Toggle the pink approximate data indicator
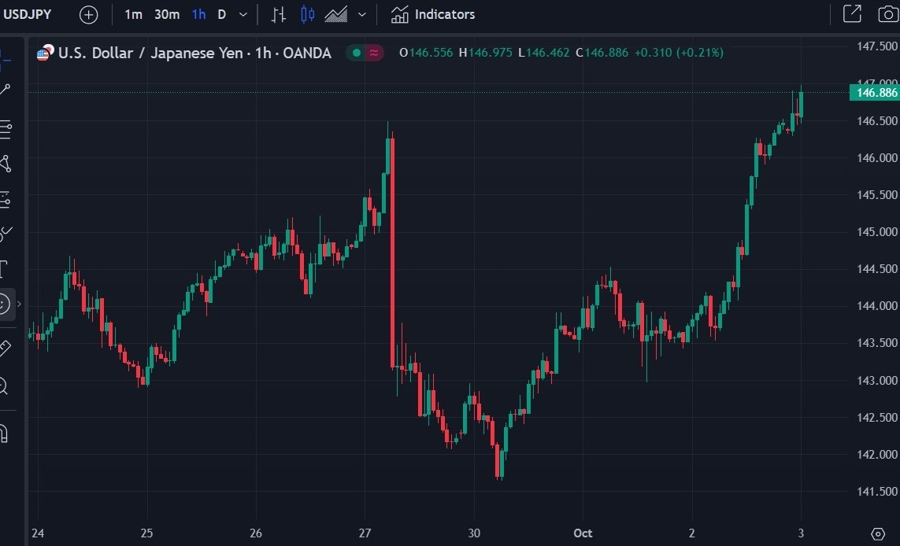Screen dimensions: 900x546 coord(374,53)
